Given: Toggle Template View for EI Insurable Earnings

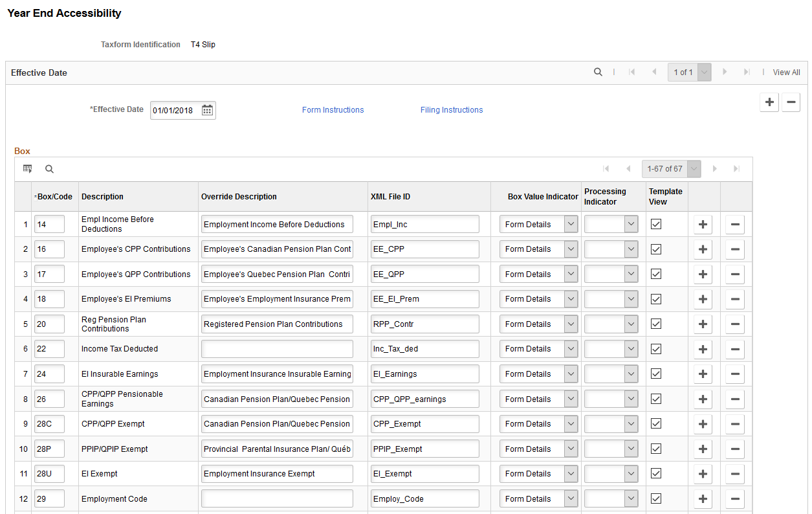Looking at the screenshot, I should coord(656,374).
